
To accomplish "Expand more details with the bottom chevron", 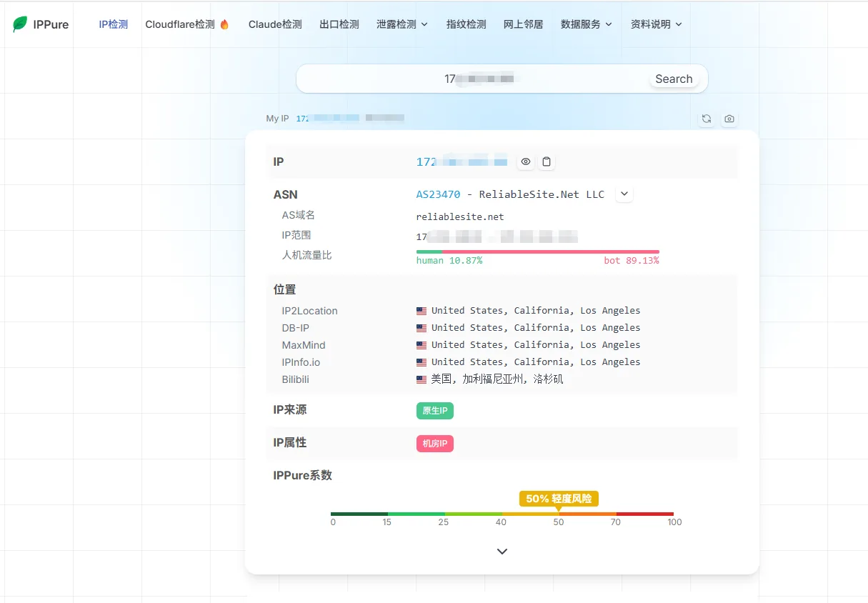I will pyautogui.click(x=502, y=552).
